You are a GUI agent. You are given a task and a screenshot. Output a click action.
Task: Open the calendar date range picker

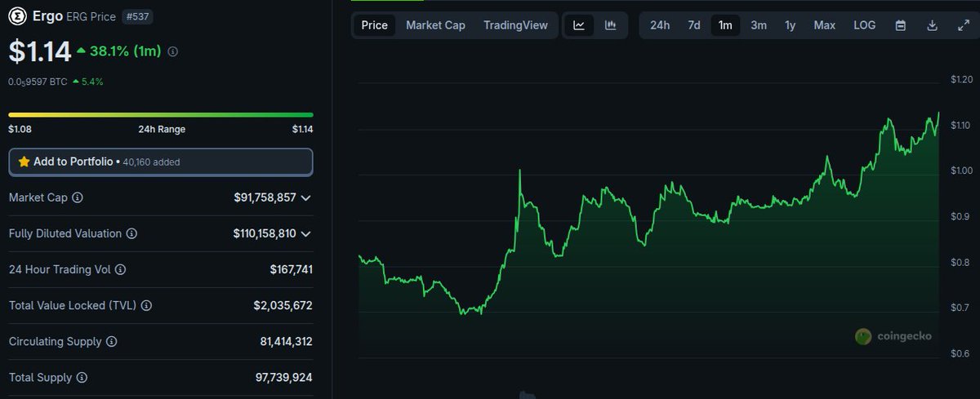point(901,25)
